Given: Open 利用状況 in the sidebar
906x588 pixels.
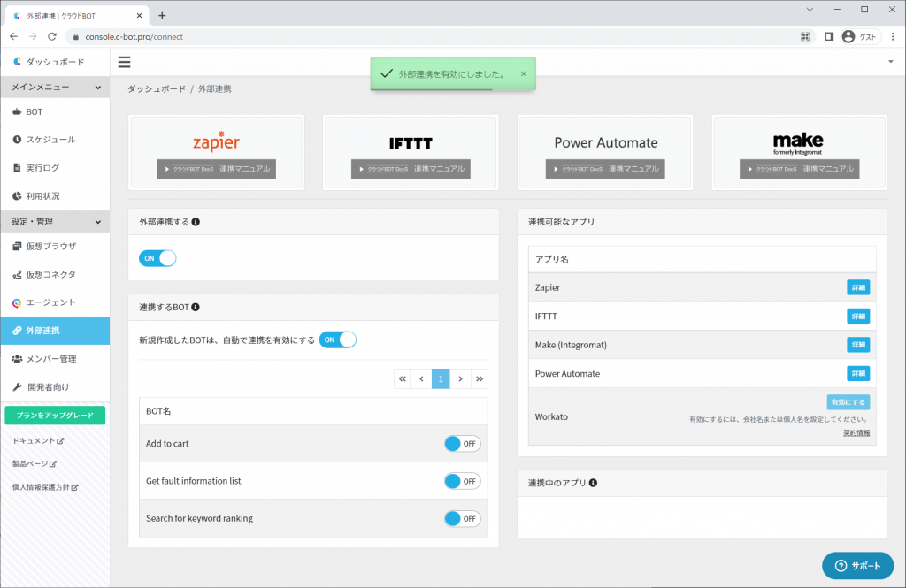Looking at the screenshot, I should pyautogui.click(x=55, y=196).
